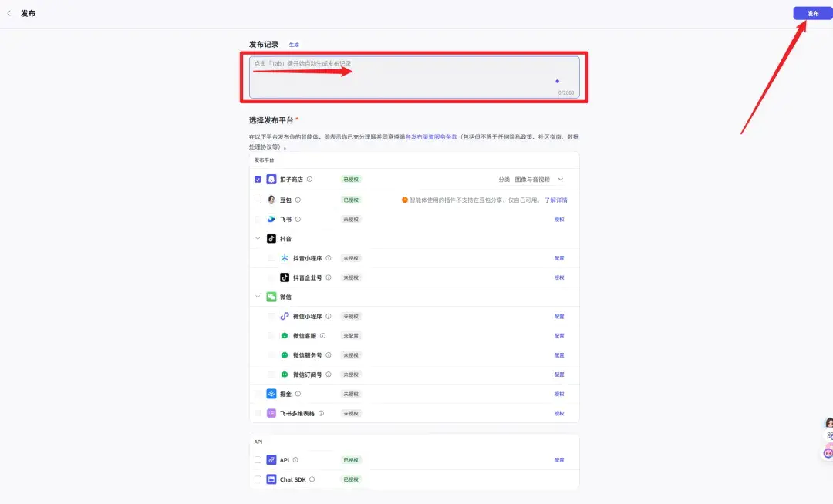Tick the Chat SDK checkbox
The image size is (833, 504).
(x=258, y=479)
